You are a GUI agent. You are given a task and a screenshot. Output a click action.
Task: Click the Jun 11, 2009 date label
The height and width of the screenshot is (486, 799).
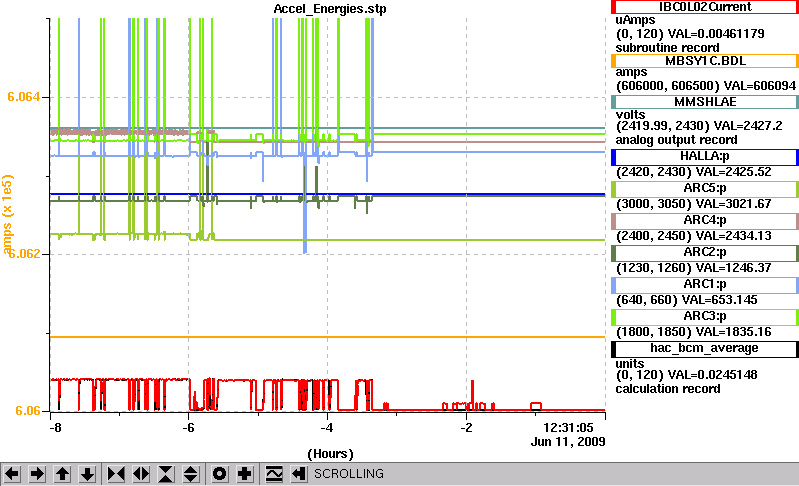[568, 442]
